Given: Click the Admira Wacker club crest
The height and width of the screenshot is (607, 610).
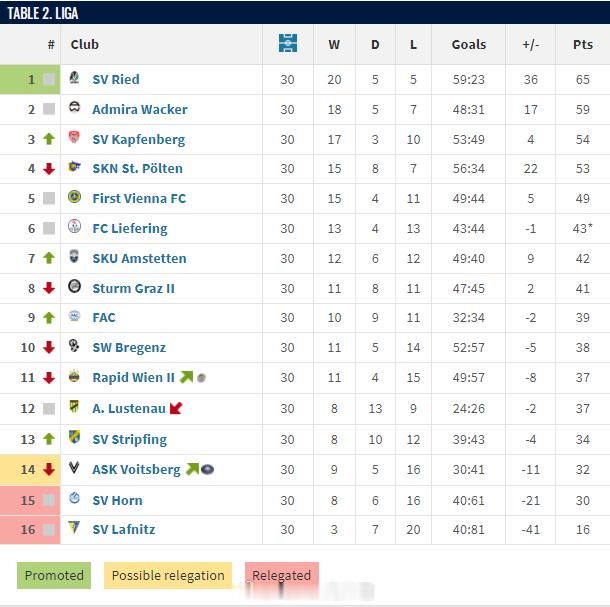Looking at the screenshot, I should click(x=74, y=107).
